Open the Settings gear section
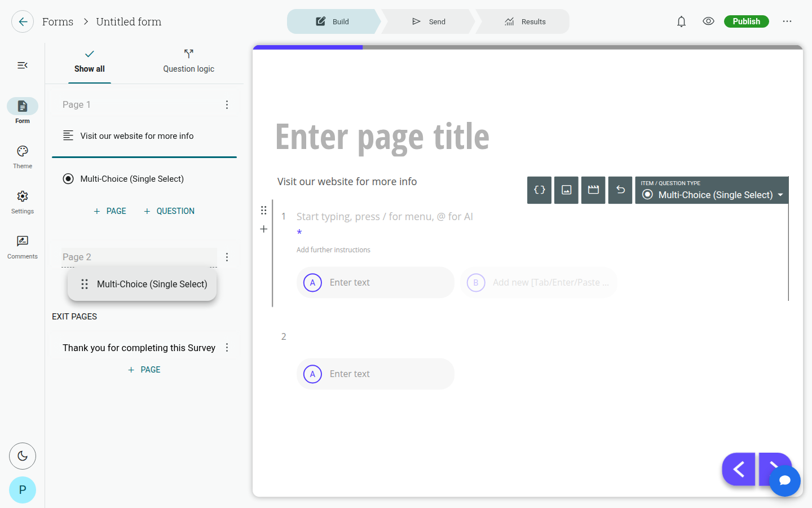 tap(23, 202)
